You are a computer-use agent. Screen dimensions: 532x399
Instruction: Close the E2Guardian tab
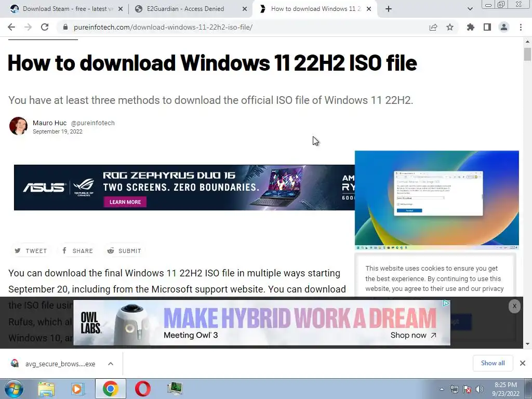[x=245, y=9]
